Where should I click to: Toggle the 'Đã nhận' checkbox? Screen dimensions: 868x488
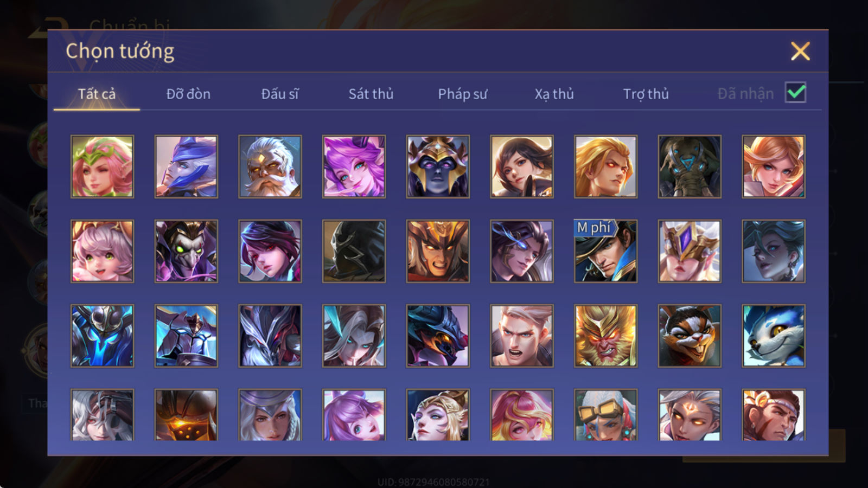click(x=795, y=93)
